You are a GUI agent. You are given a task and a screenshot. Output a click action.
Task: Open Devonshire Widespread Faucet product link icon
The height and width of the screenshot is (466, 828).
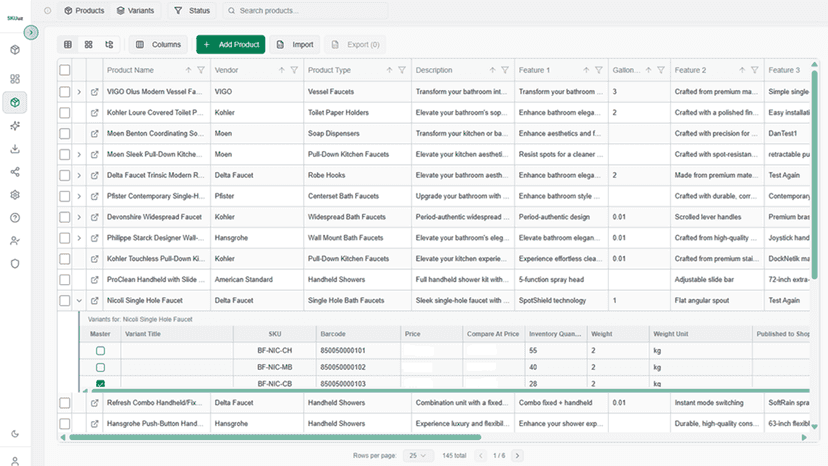95,217
